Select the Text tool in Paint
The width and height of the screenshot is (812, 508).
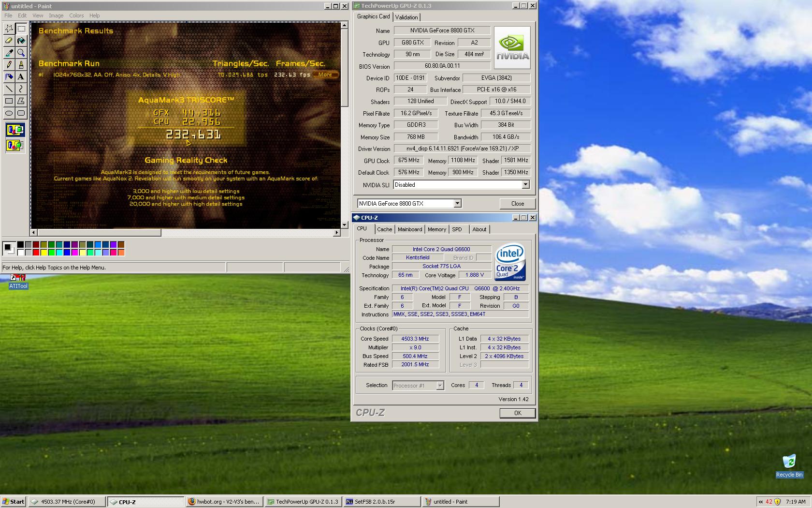click(21, 77)
